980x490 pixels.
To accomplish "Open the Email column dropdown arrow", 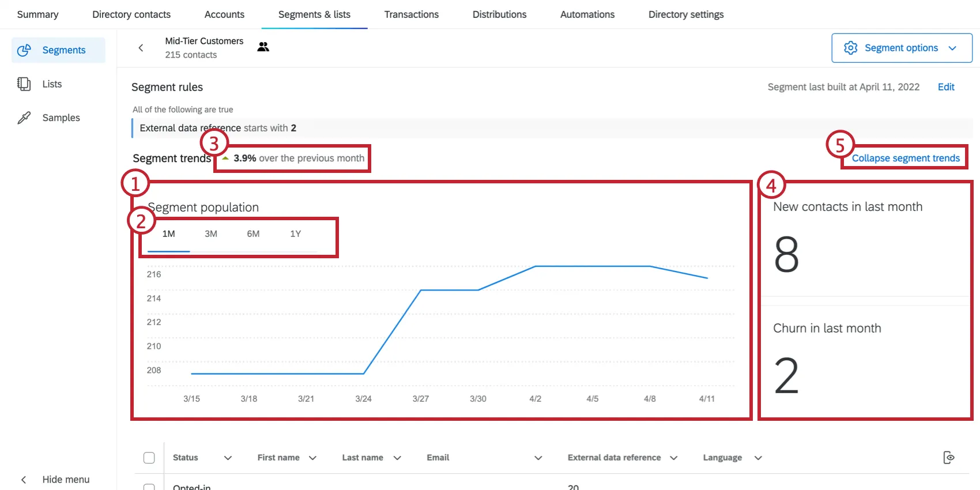I will [538, 458].
